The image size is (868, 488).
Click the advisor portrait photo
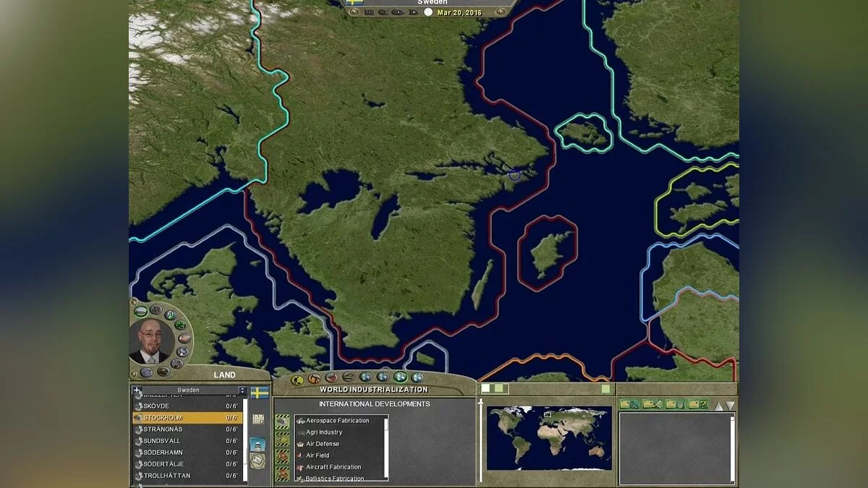click(151, 341)
